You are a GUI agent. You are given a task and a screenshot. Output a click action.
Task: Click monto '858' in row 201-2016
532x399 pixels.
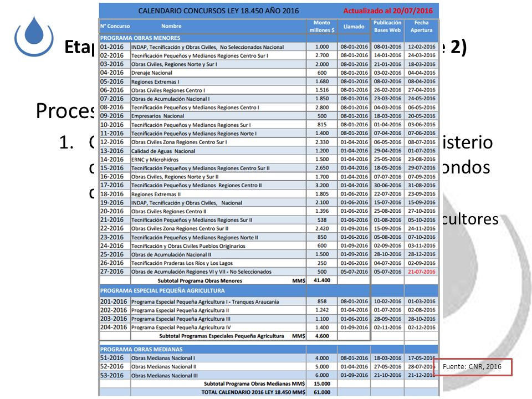click(x=321, y=301)
